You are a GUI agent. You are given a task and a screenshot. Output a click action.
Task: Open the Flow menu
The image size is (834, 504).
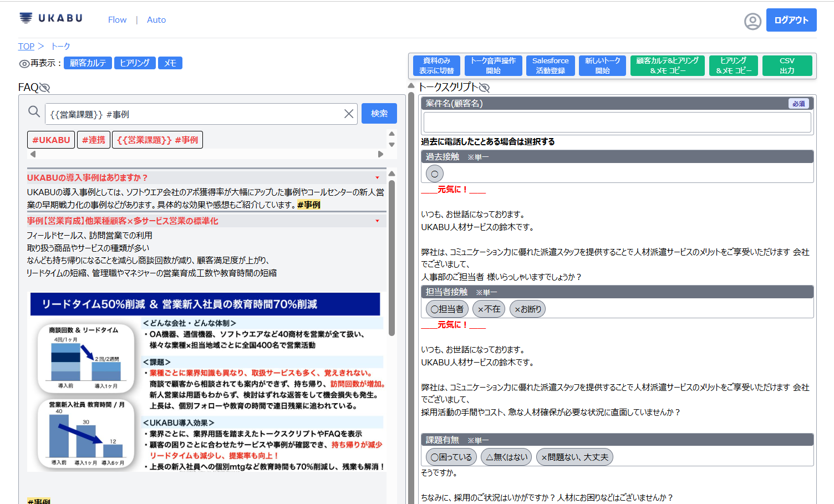117,20
